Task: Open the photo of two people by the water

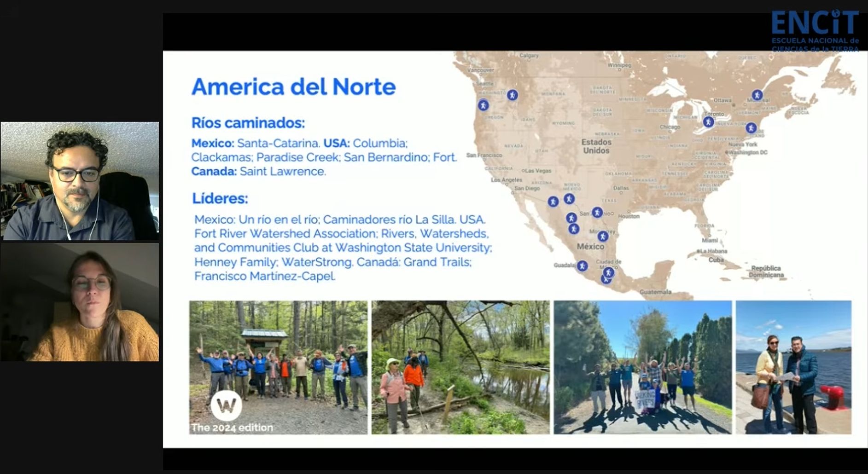Action: click(793, 367)
